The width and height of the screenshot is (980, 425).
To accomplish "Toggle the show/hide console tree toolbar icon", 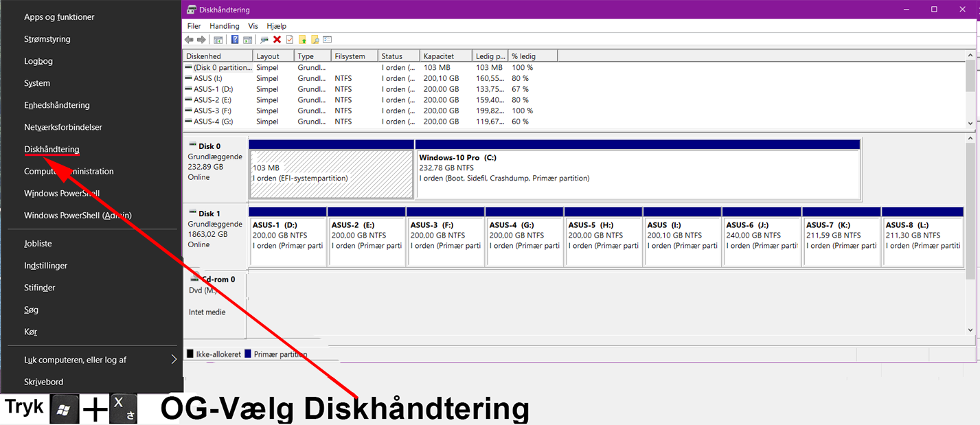I will 218,40.
